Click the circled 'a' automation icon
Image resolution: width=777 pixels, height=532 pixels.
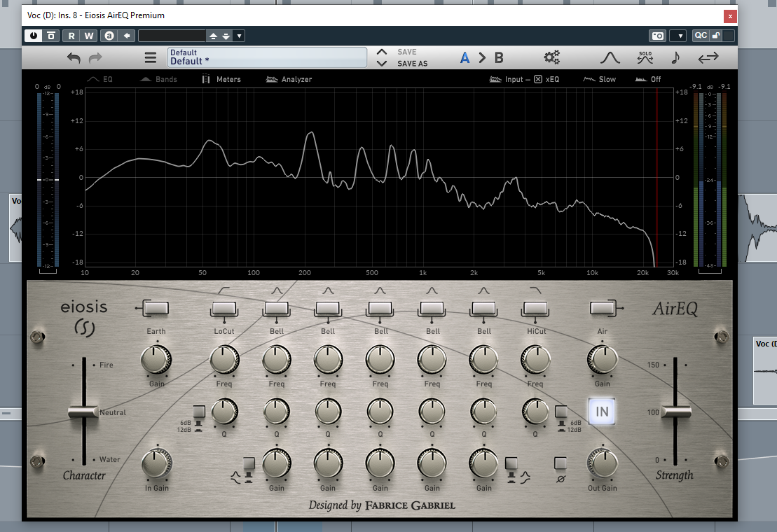109,36
